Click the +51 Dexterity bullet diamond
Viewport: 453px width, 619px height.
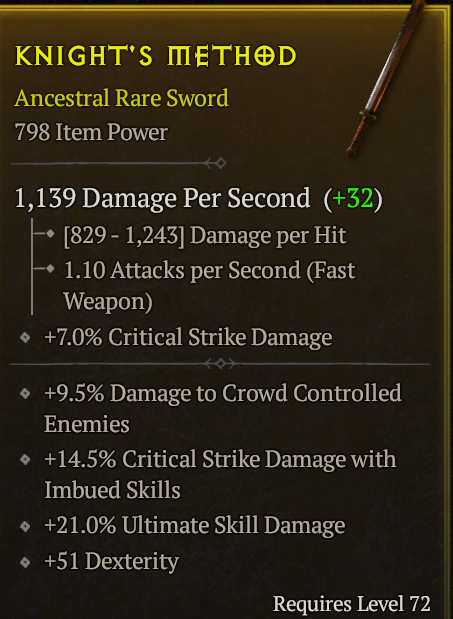[25, 562]
